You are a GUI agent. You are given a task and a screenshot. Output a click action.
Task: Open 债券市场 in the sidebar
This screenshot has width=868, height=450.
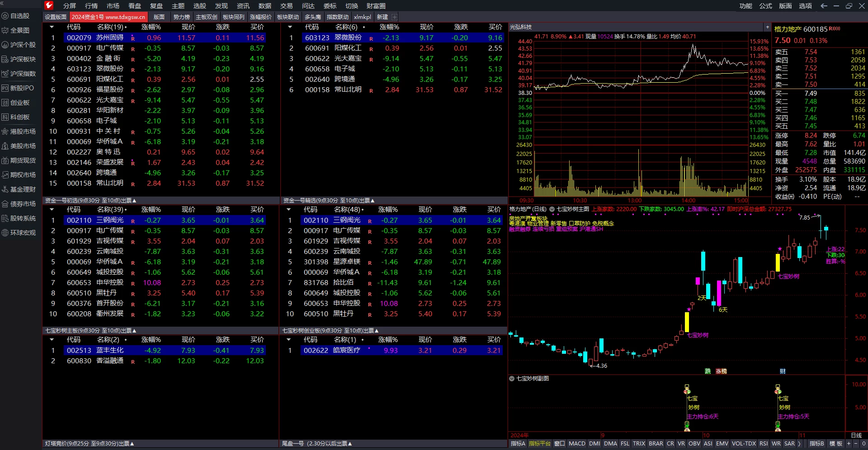pyautogui.click(x=19, y=204)
